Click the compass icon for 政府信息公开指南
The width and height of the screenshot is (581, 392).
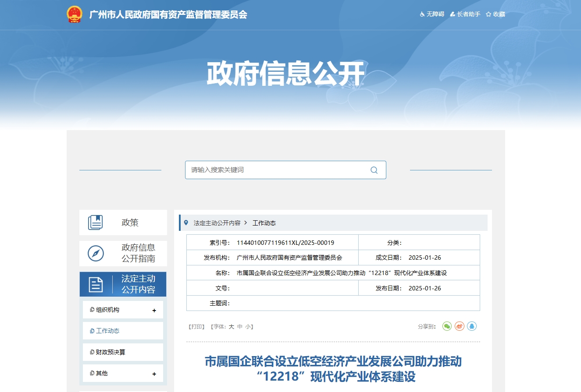(96, 254)
